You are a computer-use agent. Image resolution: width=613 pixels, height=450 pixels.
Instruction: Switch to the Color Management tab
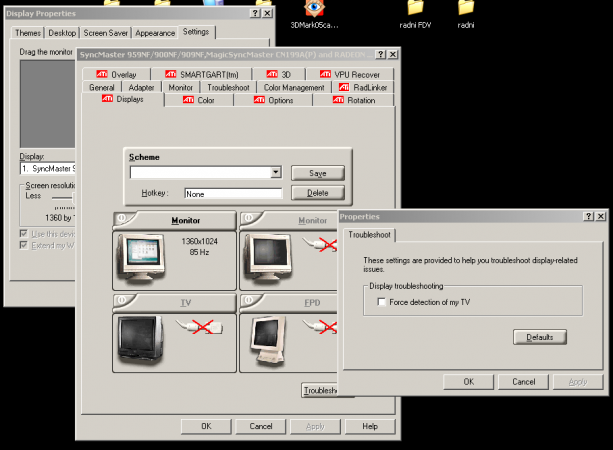[294, 87]
